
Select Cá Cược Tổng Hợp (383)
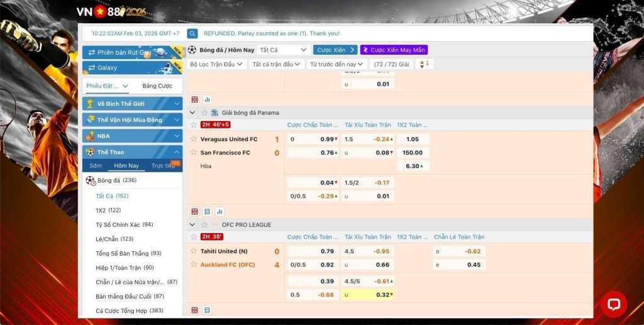click(130, 311)
